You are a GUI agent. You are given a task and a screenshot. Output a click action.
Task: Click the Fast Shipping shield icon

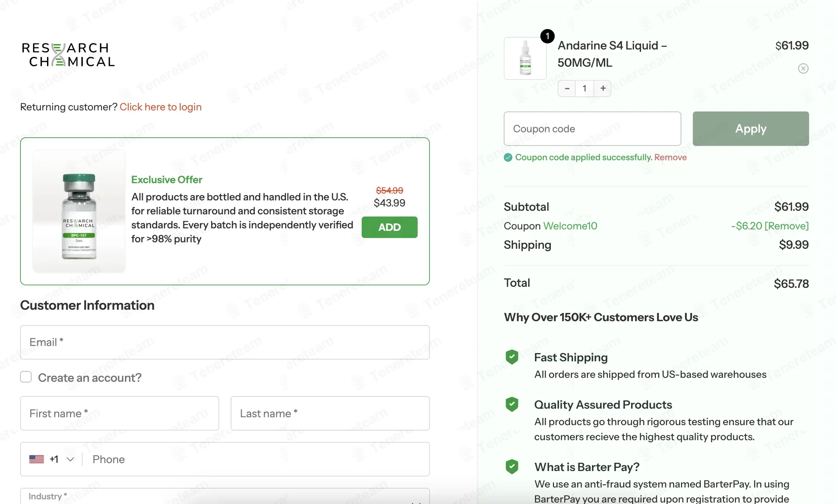tap(512, 357)
